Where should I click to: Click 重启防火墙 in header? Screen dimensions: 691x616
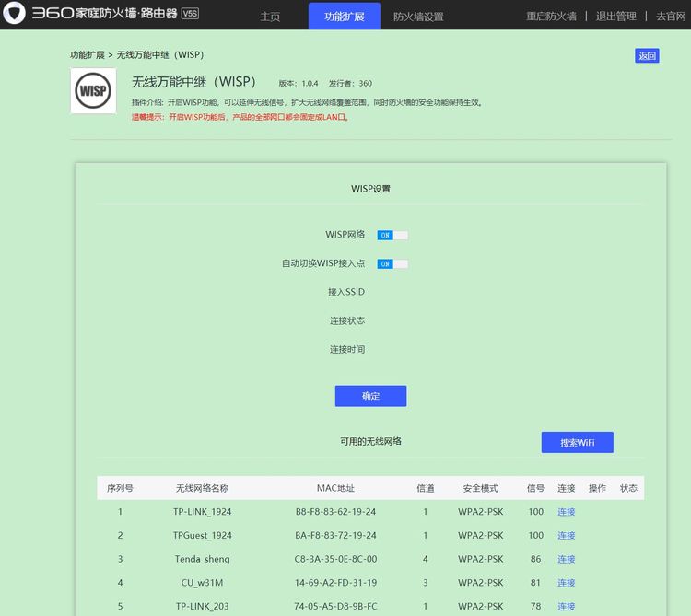click(x=551, y=17)
